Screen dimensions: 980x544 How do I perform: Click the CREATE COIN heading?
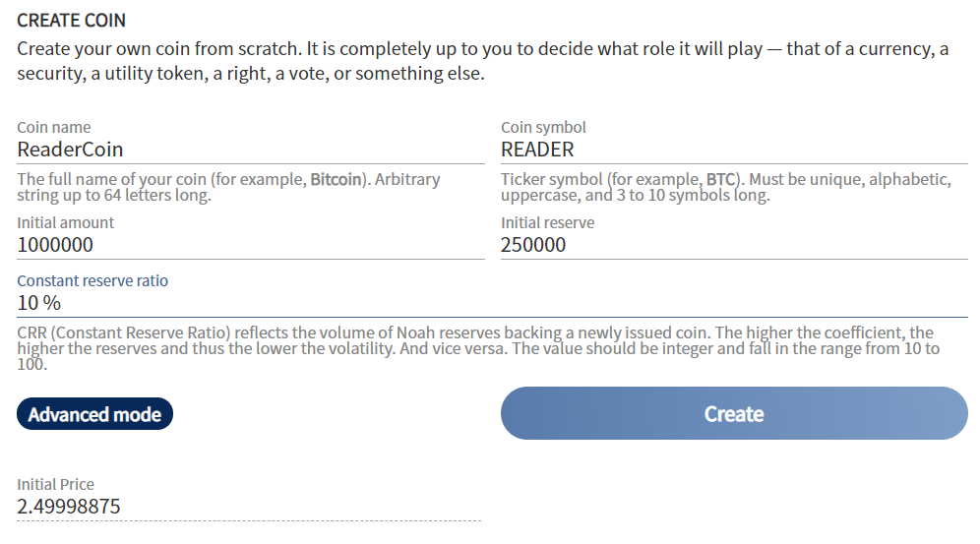[72, 20]
